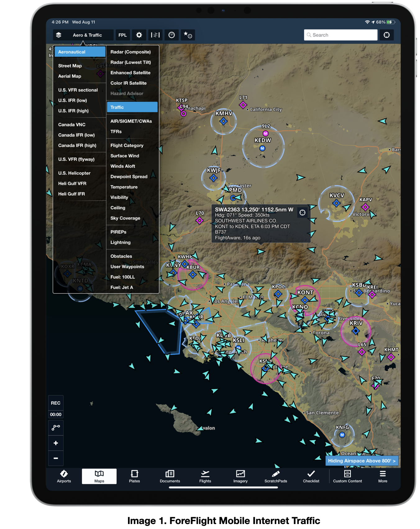This screenshot has width=420, height=529.
Task: Open the Documents tab
Action: 170,476
